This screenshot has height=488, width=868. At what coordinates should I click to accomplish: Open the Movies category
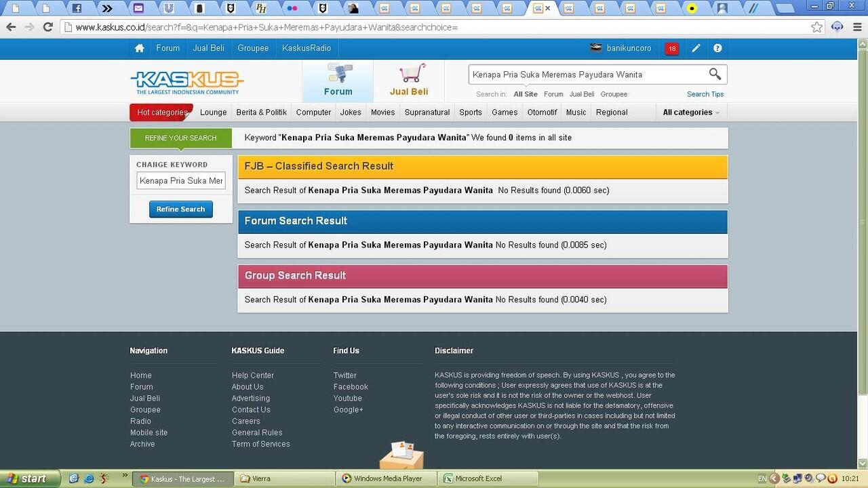point(382,113)
